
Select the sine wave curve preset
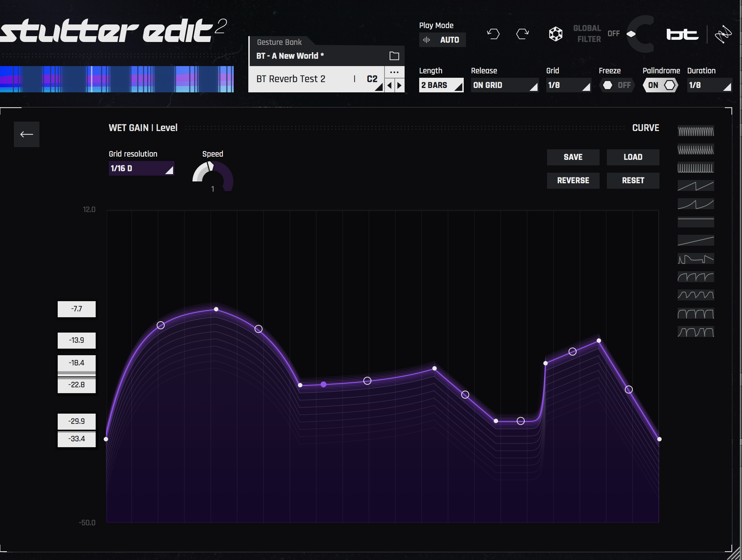click(x=696, y=295)
